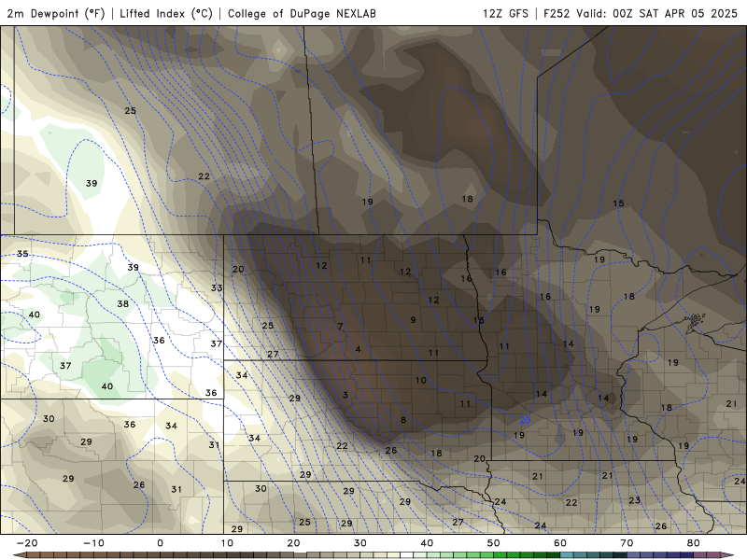Click the 'F252' forecast hour label

(557, 13)
